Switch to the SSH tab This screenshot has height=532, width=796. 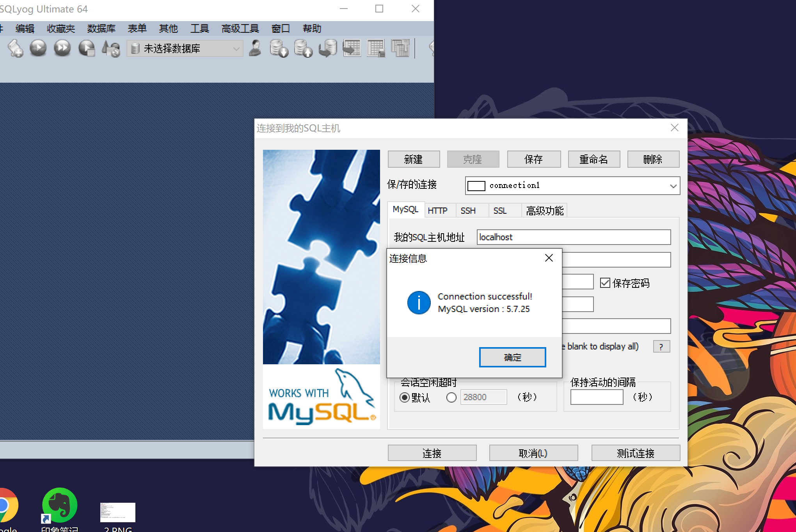point(467,210)
